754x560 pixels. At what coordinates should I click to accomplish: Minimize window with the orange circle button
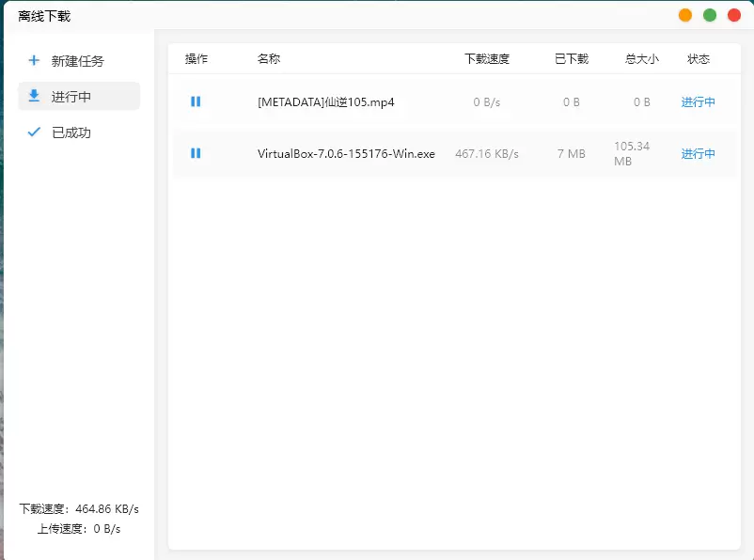tap(685, 15)
